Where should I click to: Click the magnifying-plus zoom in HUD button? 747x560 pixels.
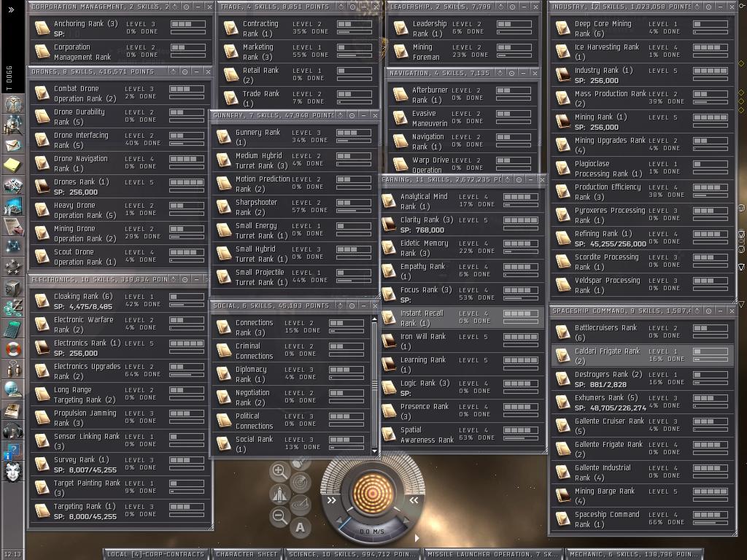tap(279, 472)
